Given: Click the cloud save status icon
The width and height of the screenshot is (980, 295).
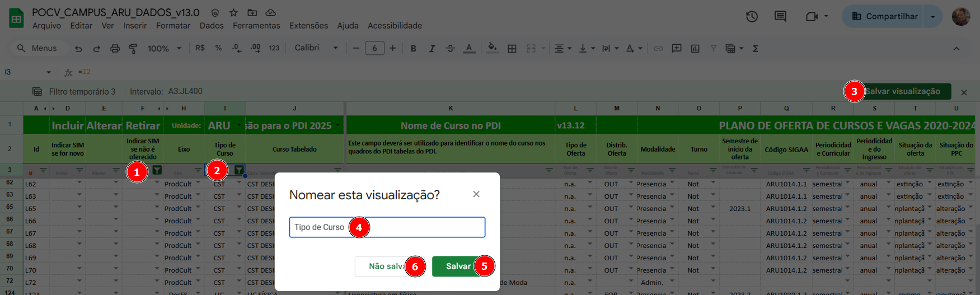Looking at the screenshot, I should (270, 12).
